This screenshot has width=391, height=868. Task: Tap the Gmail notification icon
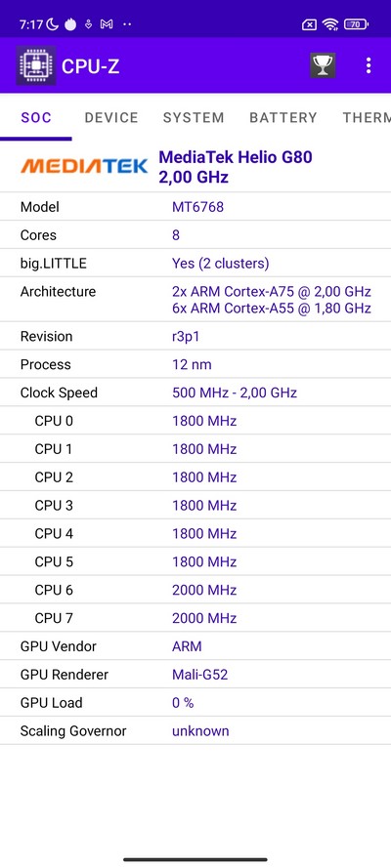point(107,24)
